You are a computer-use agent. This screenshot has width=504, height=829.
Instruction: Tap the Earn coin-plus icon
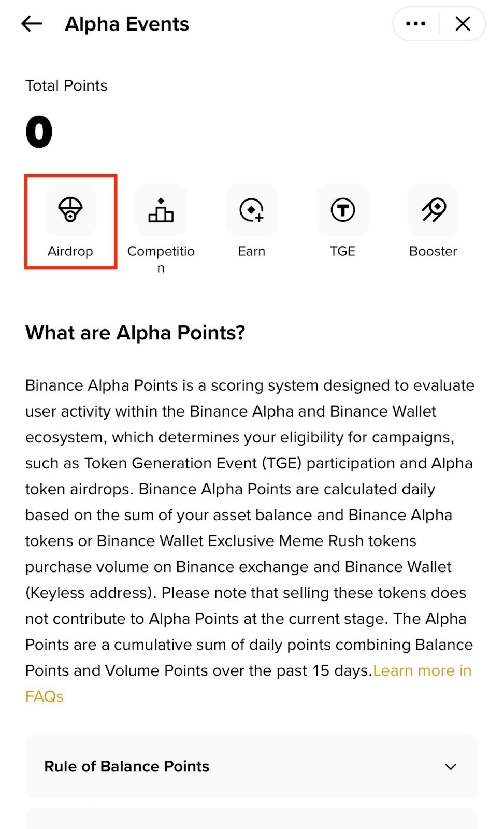(x=252, y=210)
